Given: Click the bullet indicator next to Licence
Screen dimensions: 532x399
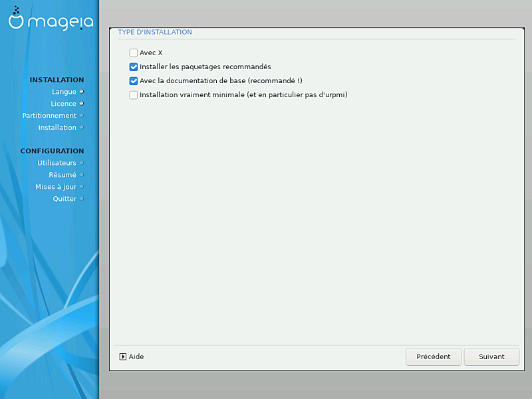Looking at the screenshot, I should pyautogui.click(x=81, y=104).
